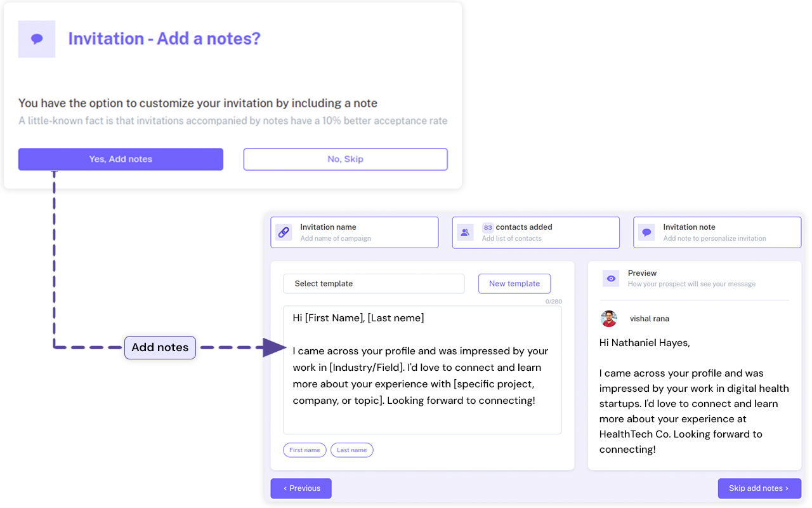Click the people icon in contacts added step
The width and height of the screenshot is (812, 508).
point(465,232)
